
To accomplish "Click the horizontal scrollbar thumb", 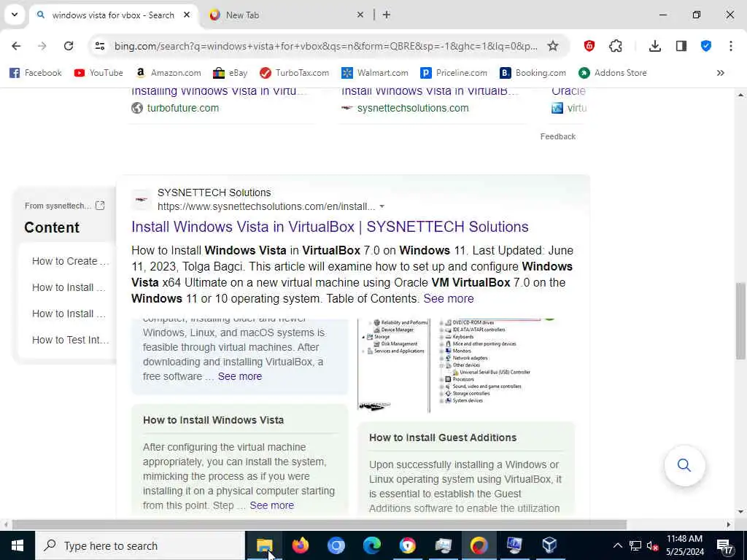I will 320,525.
